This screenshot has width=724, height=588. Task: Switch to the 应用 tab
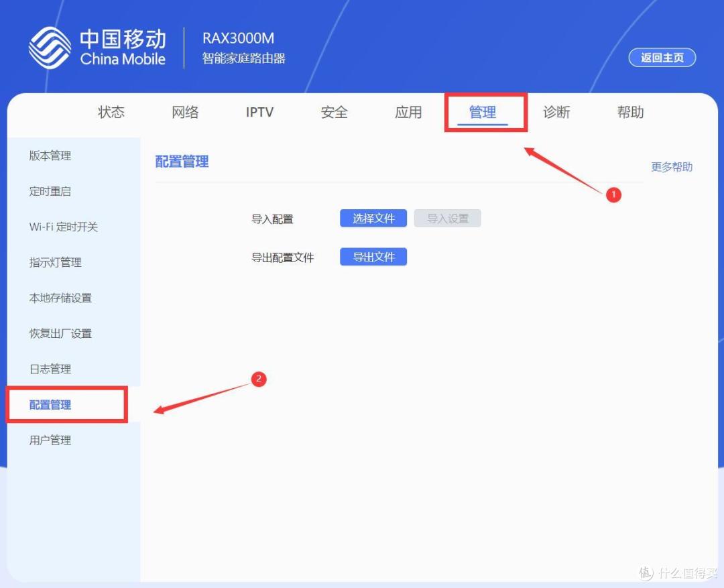point(408,113)
